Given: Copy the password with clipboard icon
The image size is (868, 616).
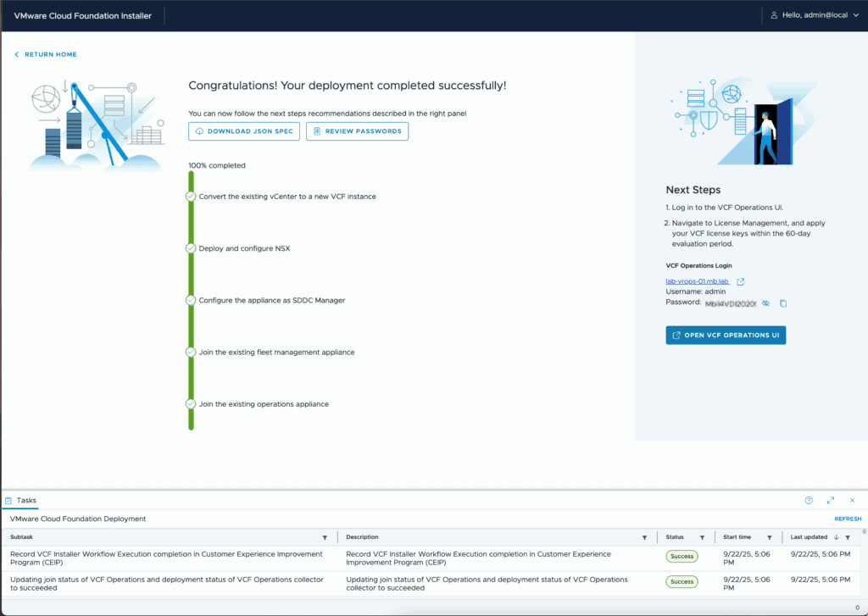Looking at the screenshot, I should [x=782, y=303].
